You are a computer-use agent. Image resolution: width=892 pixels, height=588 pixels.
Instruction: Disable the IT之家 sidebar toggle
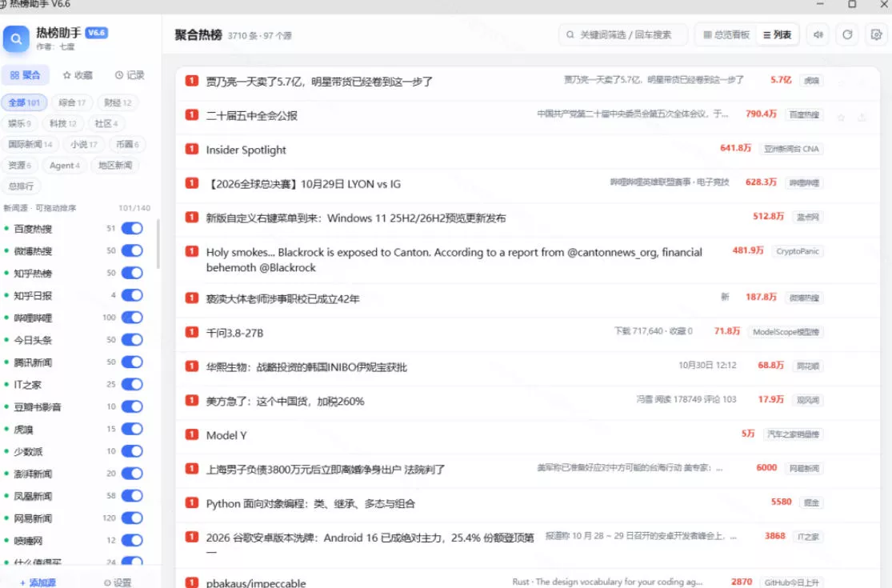point(132,384)
